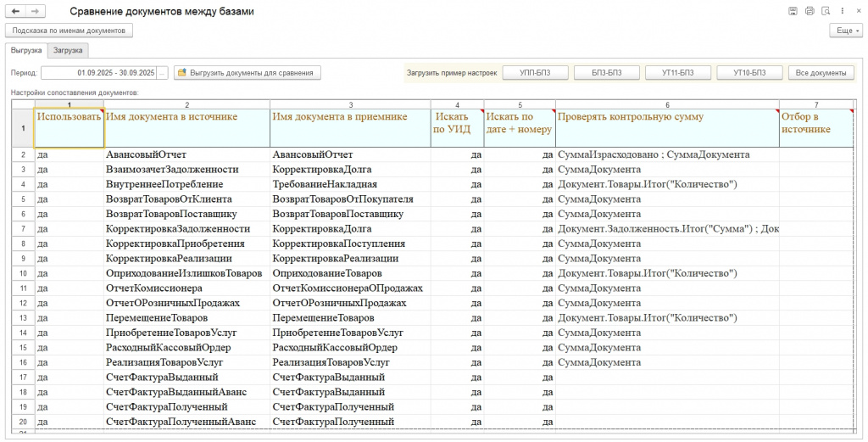Load the УПП-БП3 settings example
Viewport: 868px width, 442px height.
click(535, 73)
